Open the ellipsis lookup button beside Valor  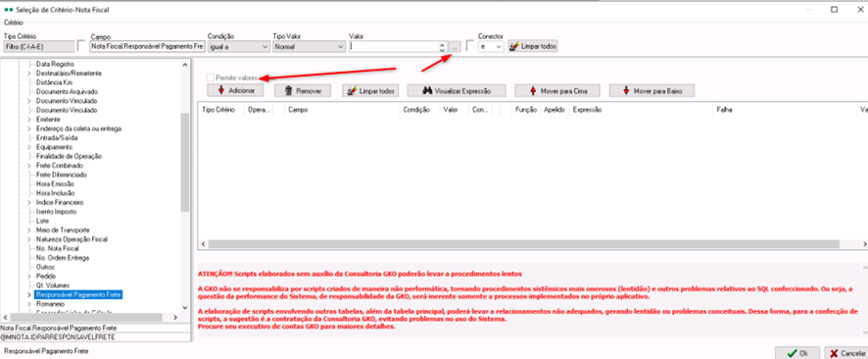[455, 47]
